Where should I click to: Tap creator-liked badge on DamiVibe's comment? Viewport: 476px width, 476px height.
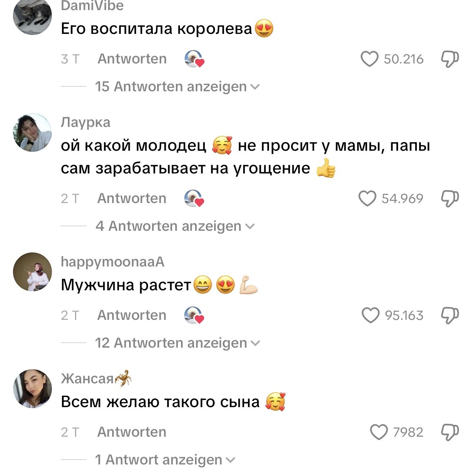(x=194, y=59)
